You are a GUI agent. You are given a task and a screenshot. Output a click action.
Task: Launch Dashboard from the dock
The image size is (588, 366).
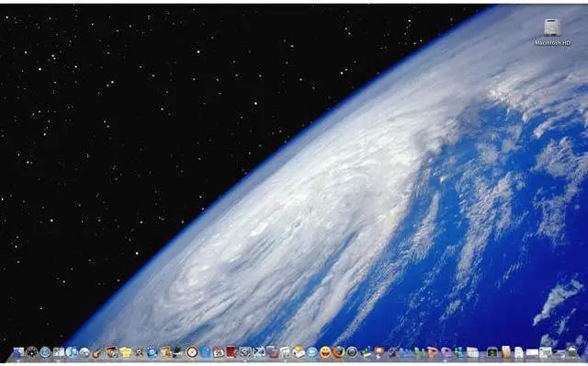pos(32,351)
